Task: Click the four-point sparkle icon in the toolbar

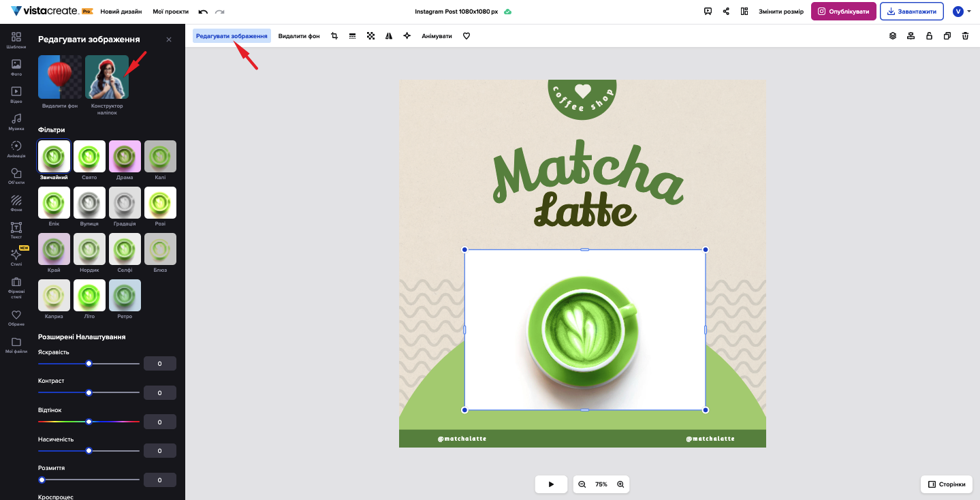Action: click(x=407, y=36)
